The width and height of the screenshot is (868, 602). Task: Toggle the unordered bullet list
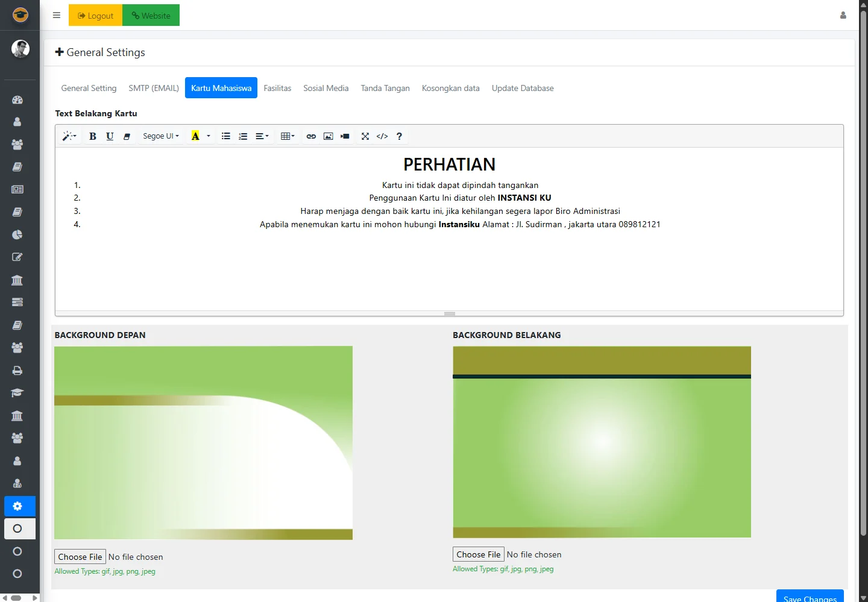(x=226, y=136)
